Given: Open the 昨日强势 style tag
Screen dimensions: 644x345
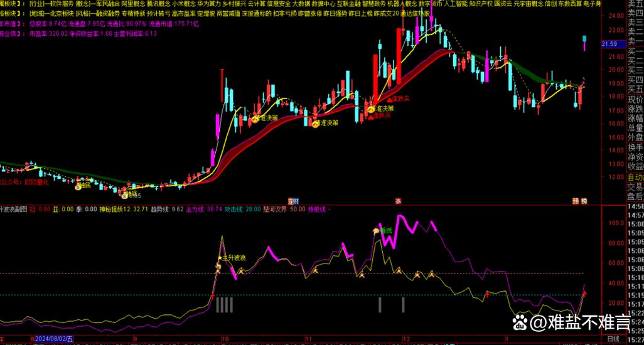Looking at the screenshot, I should pos(336,14).
